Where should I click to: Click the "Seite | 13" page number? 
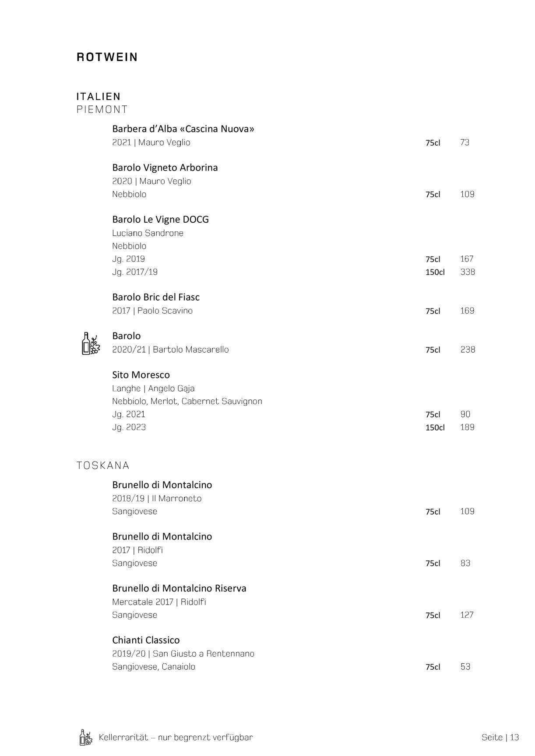click(x=500, y=738)
